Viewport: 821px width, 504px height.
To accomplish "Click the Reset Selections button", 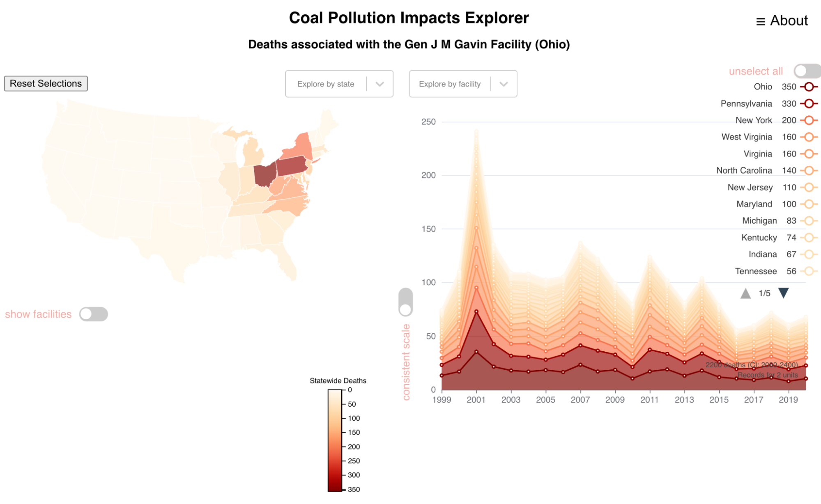I will (x=46, y=83).
